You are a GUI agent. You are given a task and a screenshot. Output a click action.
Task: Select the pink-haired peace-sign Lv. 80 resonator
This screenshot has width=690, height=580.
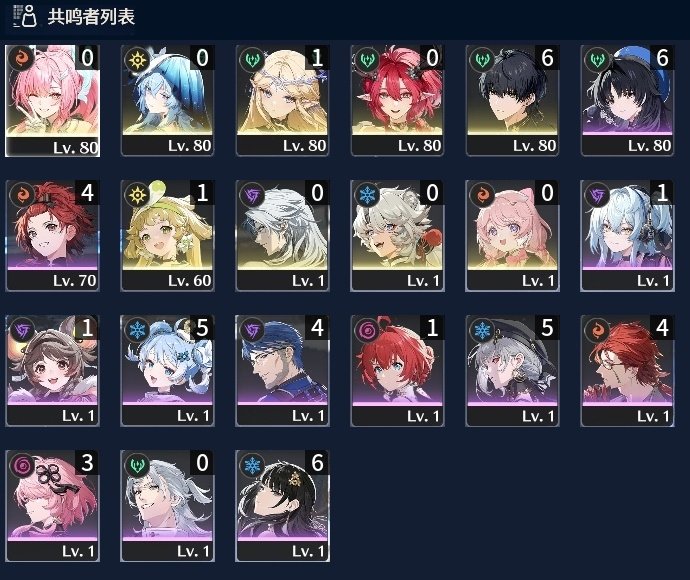(x=52, y=101)
